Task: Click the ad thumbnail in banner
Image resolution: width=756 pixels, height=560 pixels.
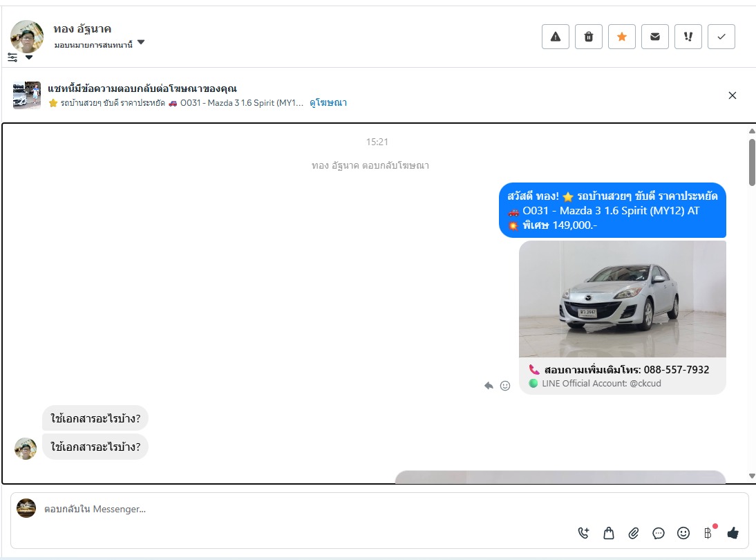Action: click(x=27, y=95)
